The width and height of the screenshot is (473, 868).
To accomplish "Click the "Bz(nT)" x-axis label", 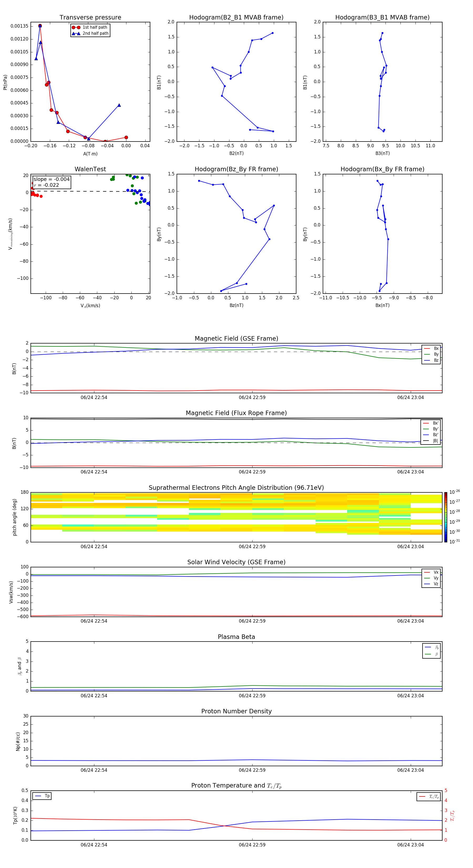I will point(236,305).
